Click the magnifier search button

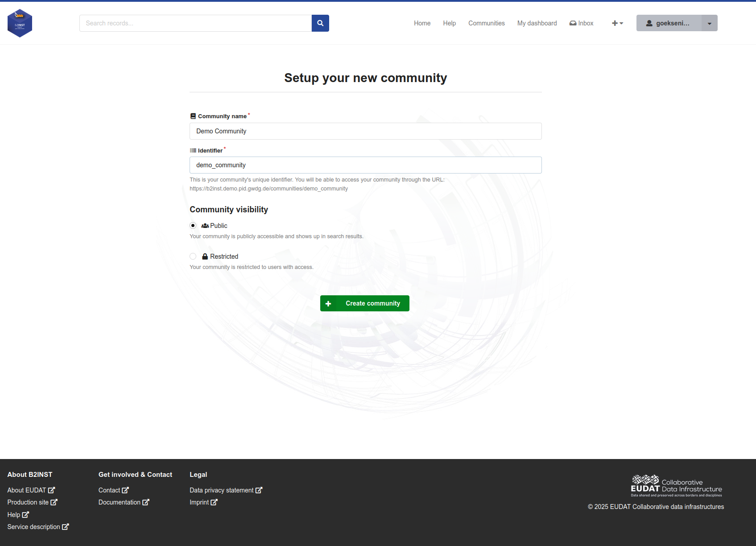point(320,23)
